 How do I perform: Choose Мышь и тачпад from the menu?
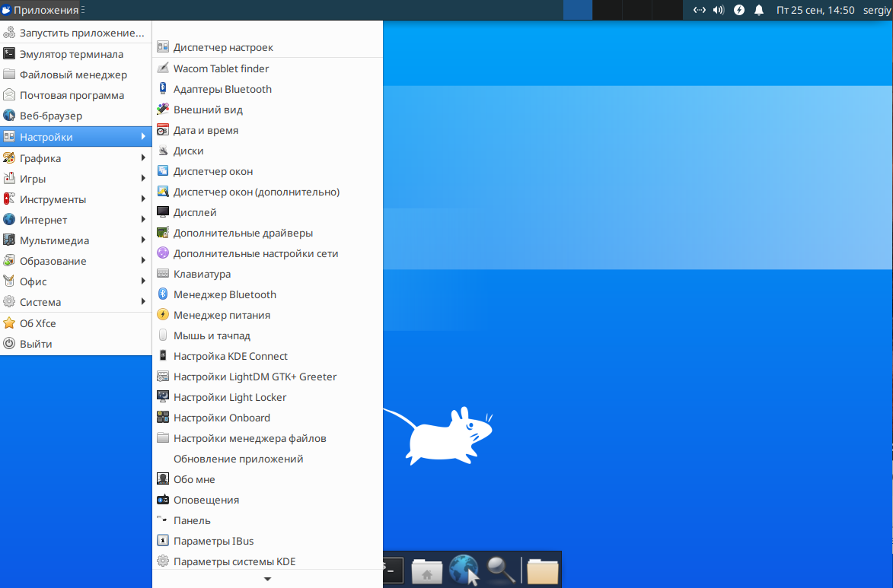point(268,335)
